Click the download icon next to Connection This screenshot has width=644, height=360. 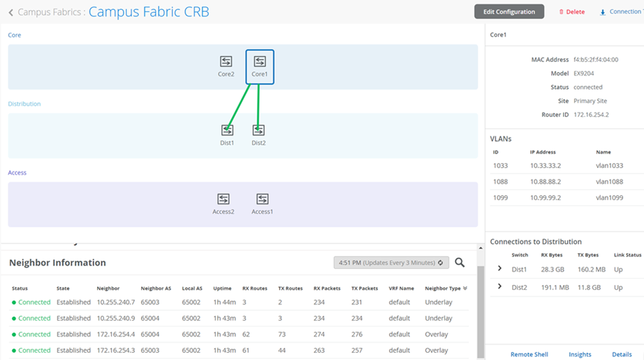pos(603,12)
